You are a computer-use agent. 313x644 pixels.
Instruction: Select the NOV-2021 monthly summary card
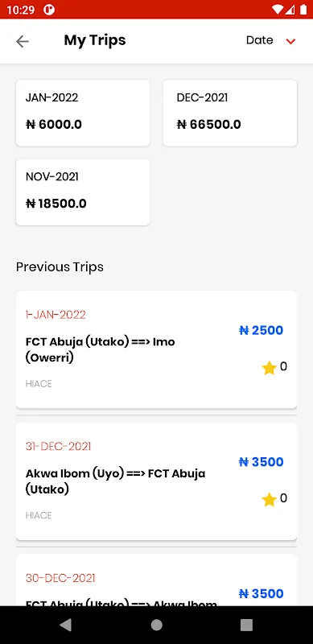coord(83,192)
